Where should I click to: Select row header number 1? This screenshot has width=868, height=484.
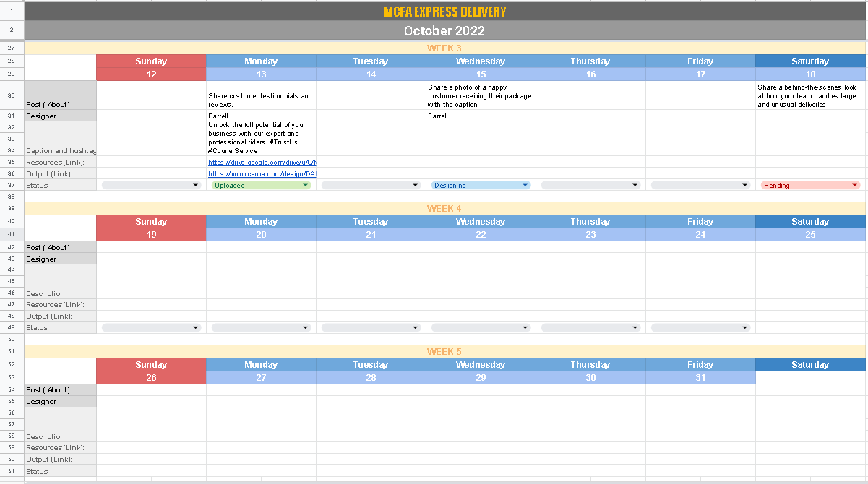[12, 12]
